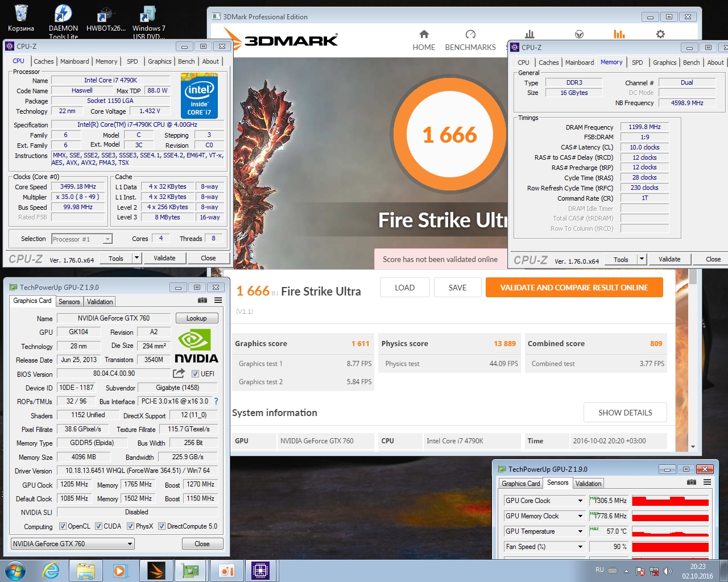Open Windows Media Player from taskbar
728x582 pixels.
(121, 571)
